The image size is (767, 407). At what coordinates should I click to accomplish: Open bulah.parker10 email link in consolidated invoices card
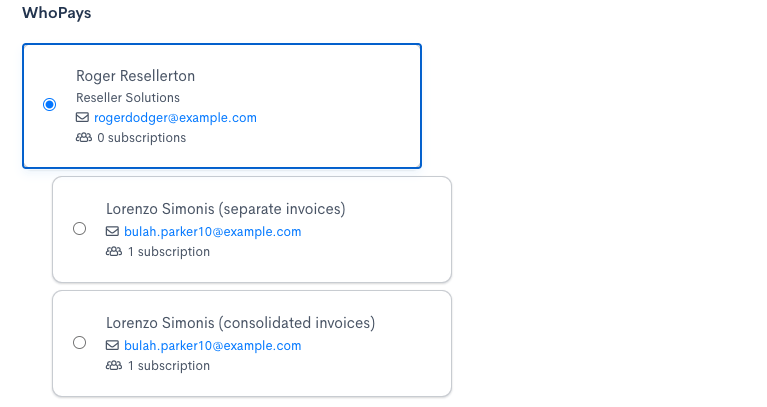(x=212, y=346)
